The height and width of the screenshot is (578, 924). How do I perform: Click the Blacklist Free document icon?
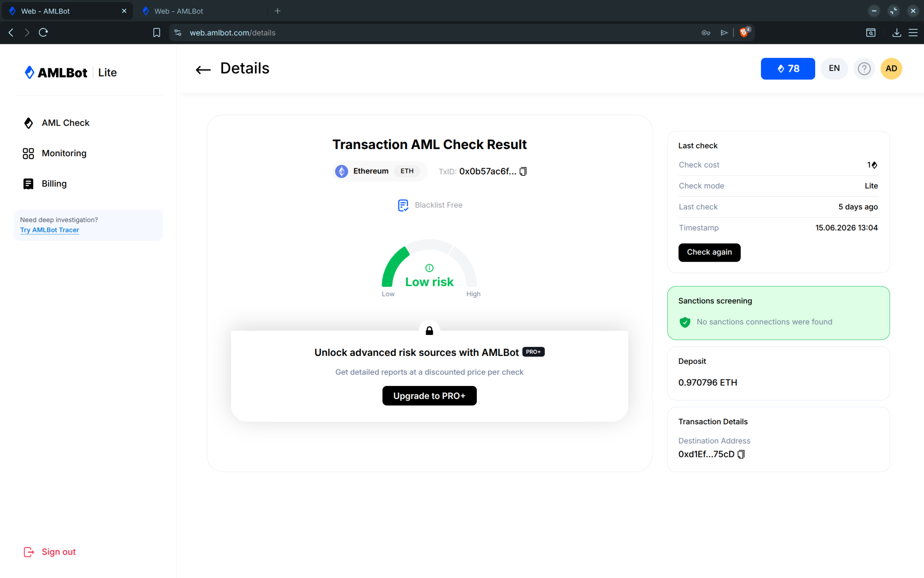pos(403,205)
